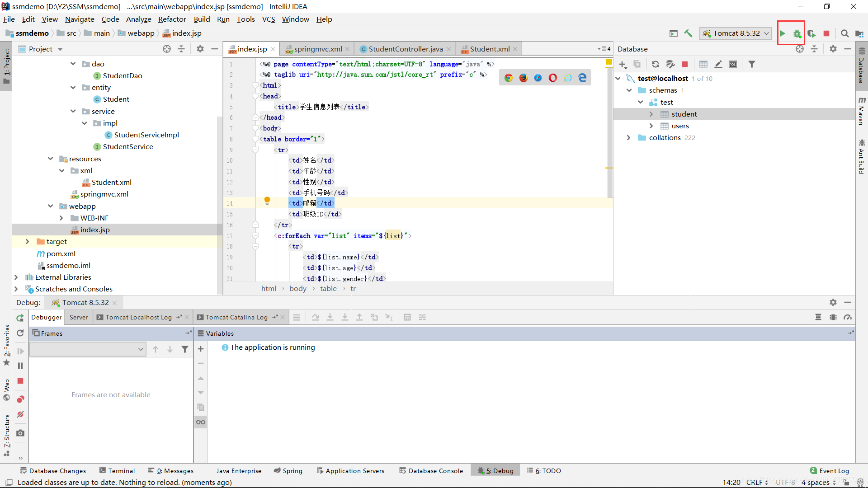Toggle watches view glasses icon
The image size is (868, 488).
[x=201, y=422]
